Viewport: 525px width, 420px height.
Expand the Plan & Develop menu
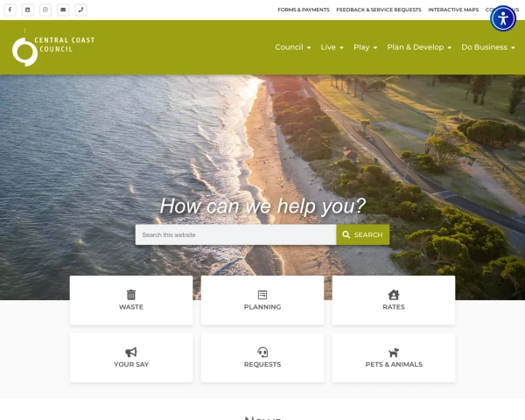coord(419,47)
